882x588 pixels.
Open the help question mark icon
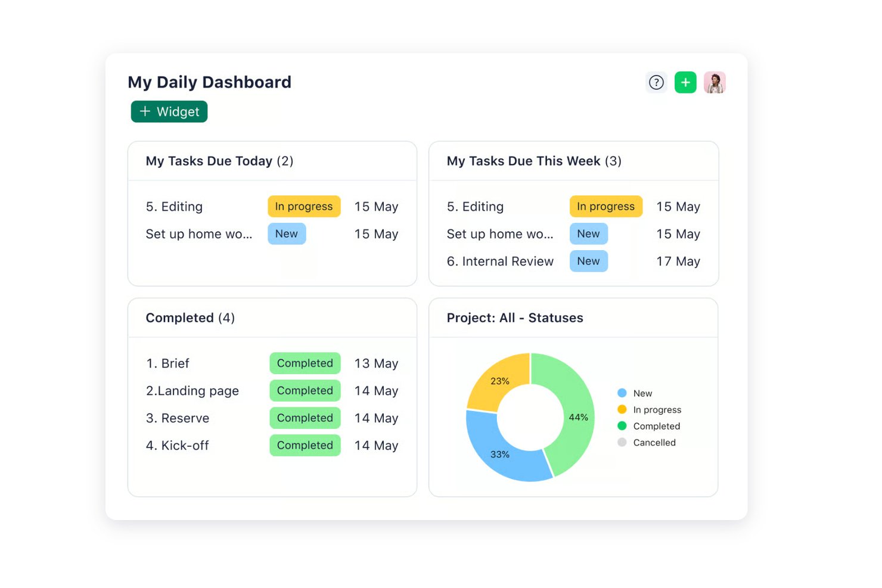(656, 82)
